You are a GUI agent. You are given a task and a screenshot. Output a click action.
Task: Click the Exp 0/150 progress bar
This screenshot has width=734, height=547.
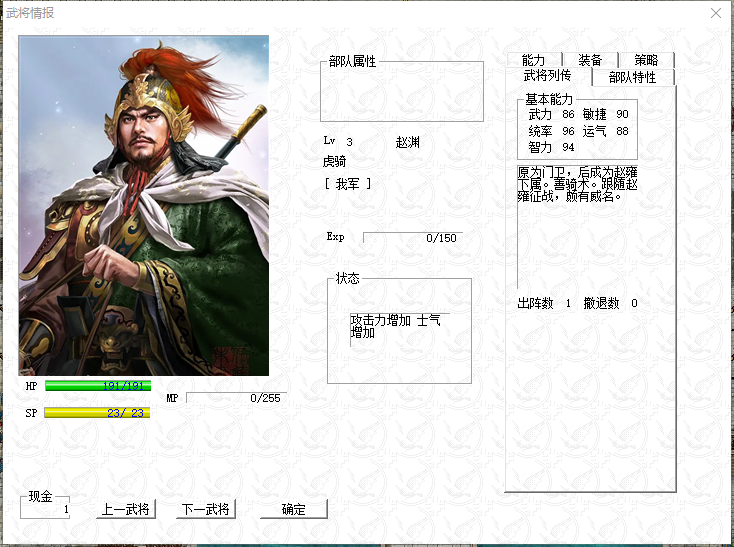point(411,238)
